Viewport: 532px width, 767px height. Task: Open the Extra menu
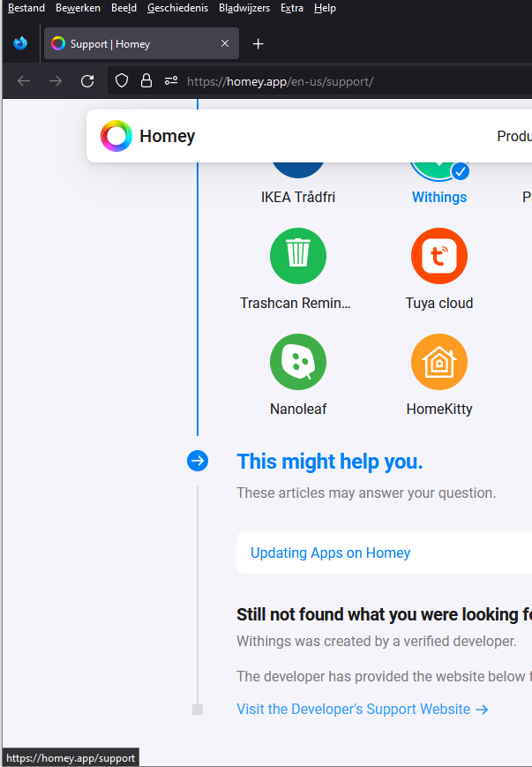(x=292, y=8)
